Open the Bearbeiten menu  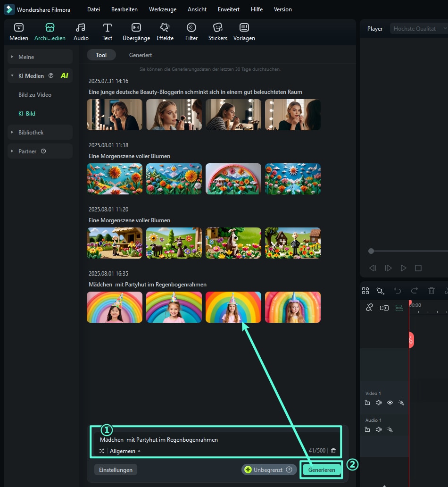[x=124, y=9]
